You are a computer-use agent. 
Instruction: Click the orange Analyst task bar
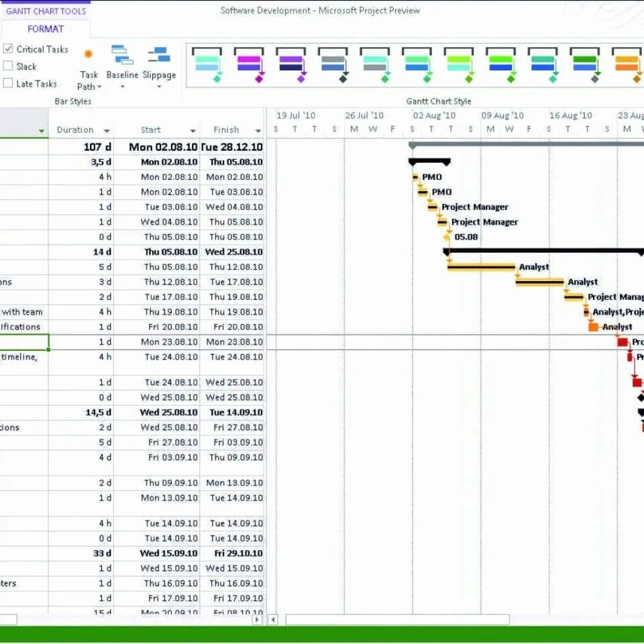(593, 327)
